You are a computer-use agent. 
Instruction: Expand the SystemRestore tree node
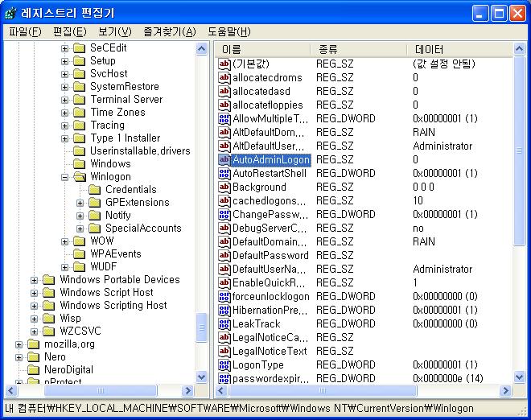click(x=64, y=87)
